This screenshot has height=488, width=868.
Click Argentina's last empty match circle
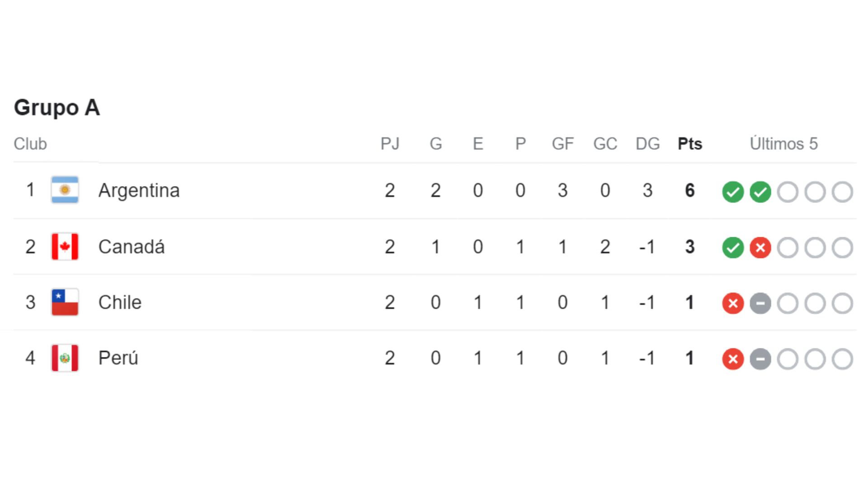click(842, 192)
